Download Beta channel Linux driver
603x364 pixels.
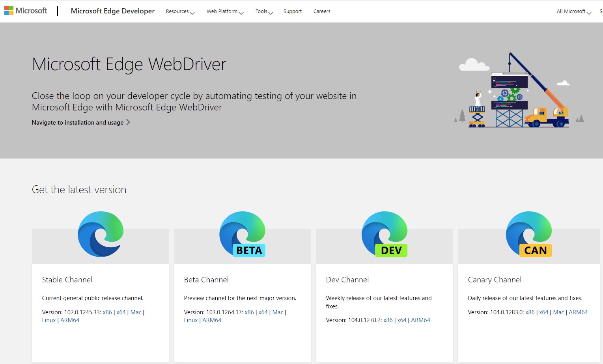(191, 320)
